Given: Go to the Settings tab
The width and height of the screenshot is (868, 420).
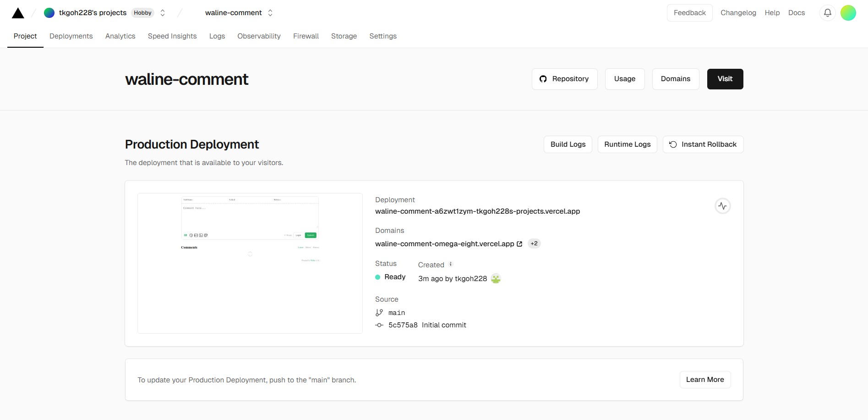Looking at the screenshot, I should 383,36.
